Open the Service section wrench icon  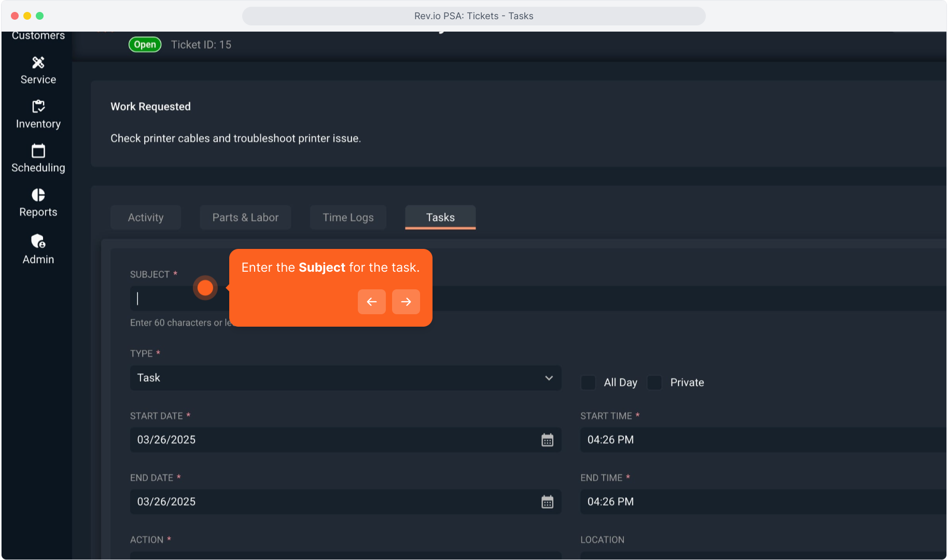pyautogui.click(x=38, y=63)
